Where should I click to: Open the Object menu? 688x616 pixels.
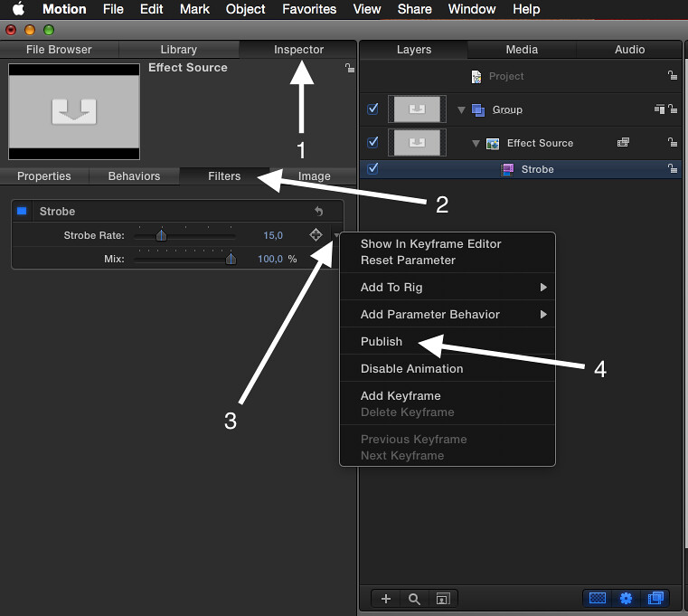point(245,9)
